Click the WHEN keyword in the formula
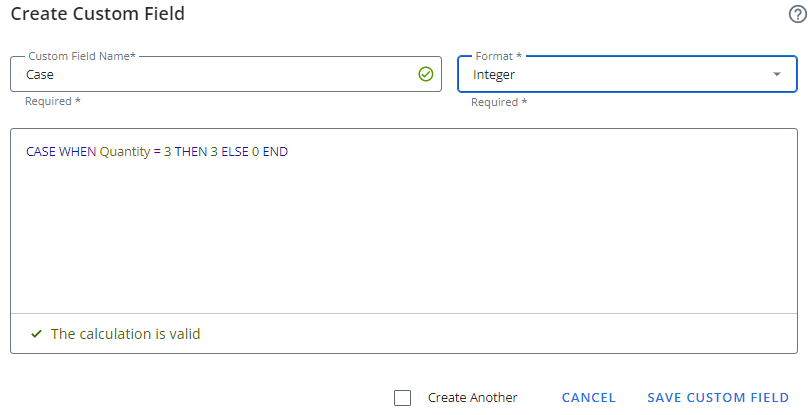The image size is (811, 415). [x=78, y=152]
